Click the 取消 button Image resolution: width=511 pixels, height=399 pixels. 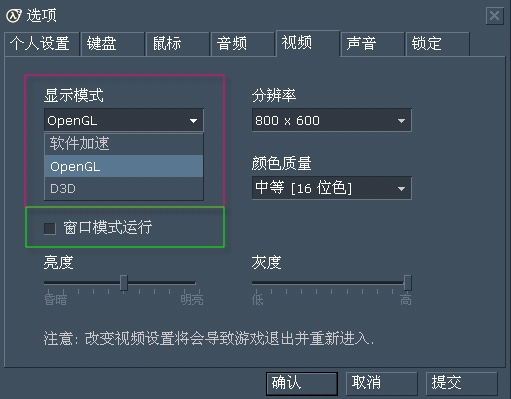coord(382,383)
